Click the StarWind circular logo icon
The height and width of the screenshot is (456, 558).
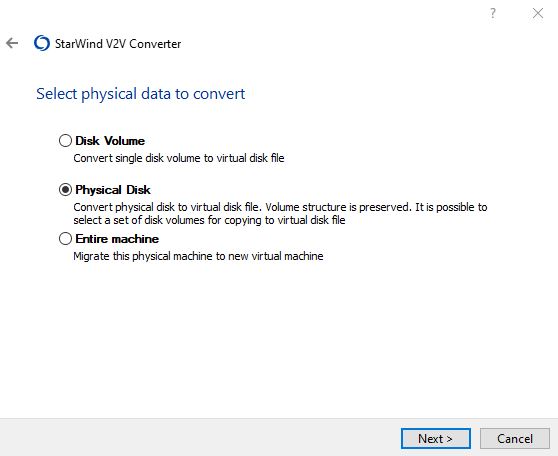coord(42,43)
